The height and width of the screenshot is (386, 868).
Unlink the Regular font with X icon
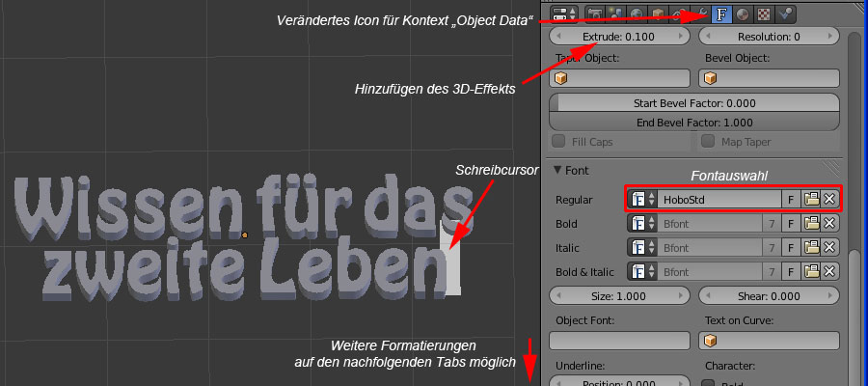(828, 200)
